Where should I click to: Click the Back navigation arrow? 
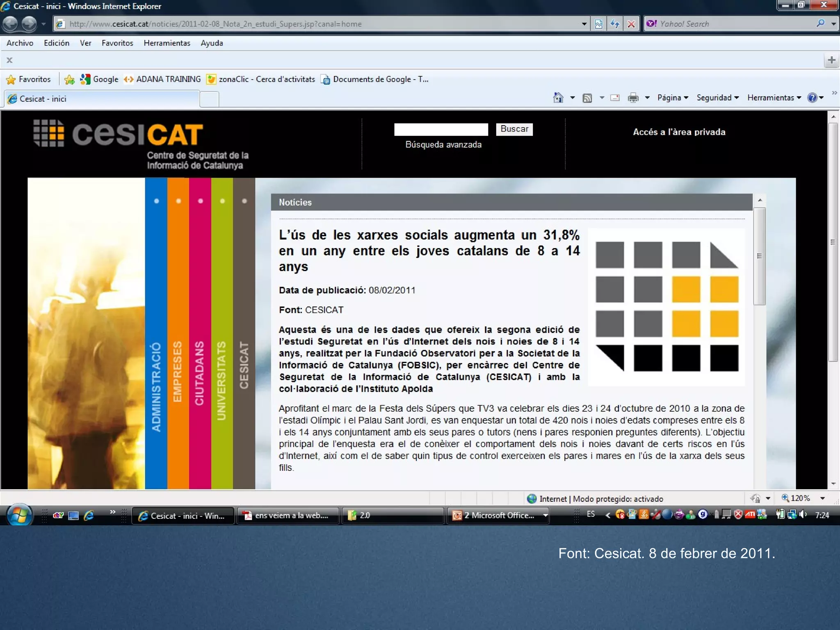(x=11, y=24)
